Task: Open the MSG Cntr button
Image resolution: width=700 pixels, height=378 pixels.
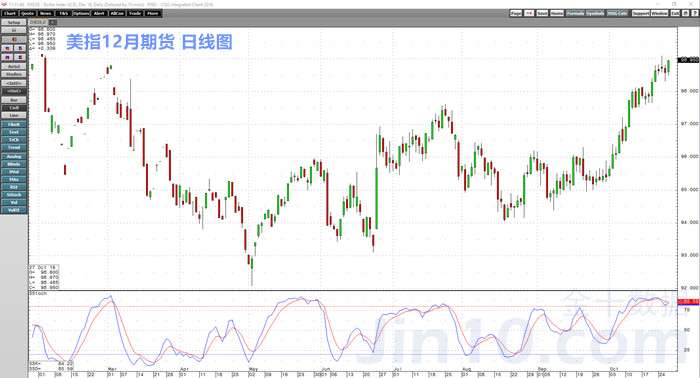Action: coord(617,13)
